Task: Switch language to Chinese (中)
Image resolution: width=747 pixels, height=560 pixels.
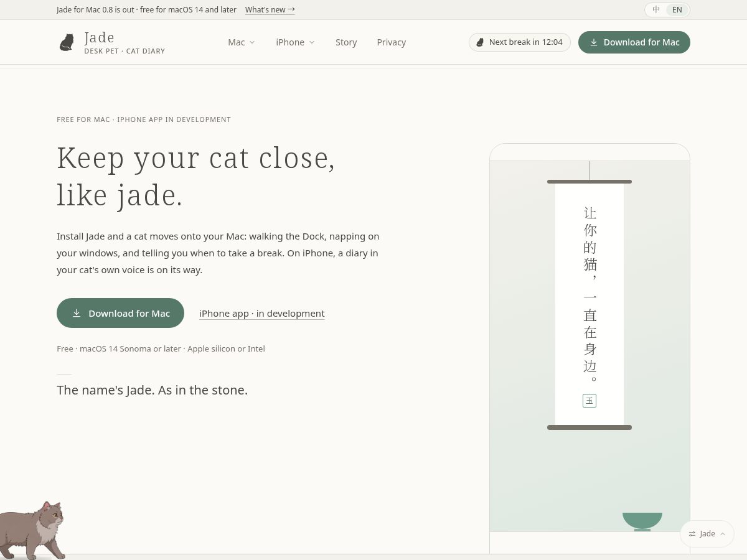Action: click(656, 9)
